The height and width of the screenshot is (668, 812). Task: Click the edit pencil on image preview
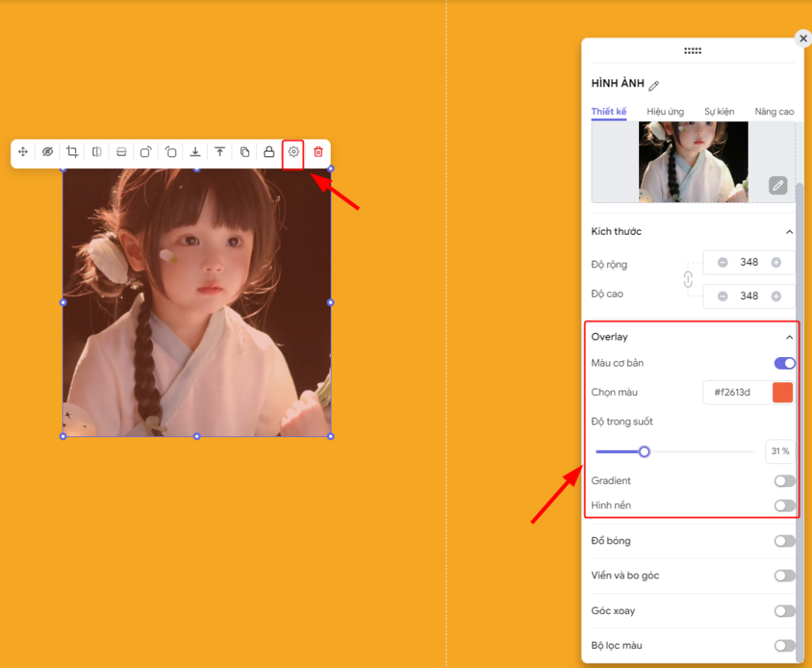[778, 185]
